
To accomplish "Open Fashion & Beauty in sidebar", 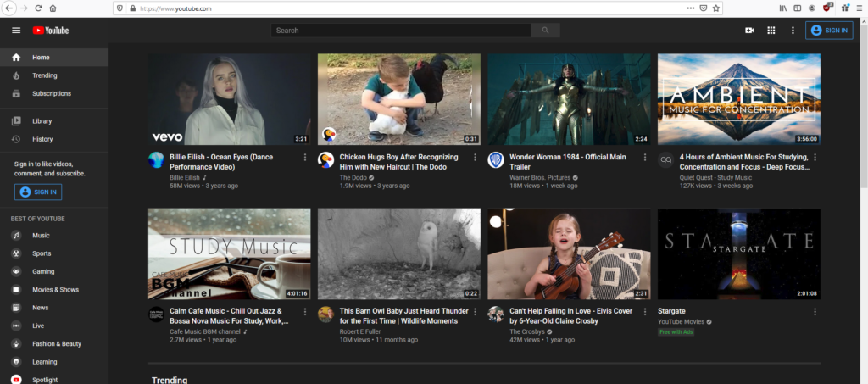I will pyautogui.click(x=54, y=344).
